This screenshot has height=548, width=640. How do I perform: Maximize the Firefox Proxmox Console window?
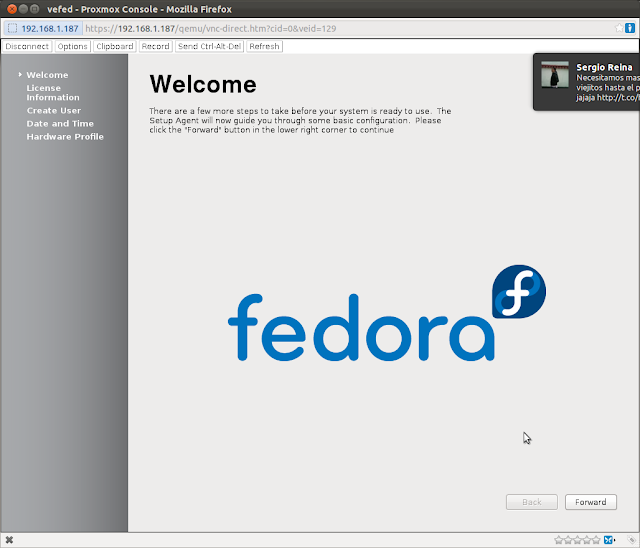point(35,9)
